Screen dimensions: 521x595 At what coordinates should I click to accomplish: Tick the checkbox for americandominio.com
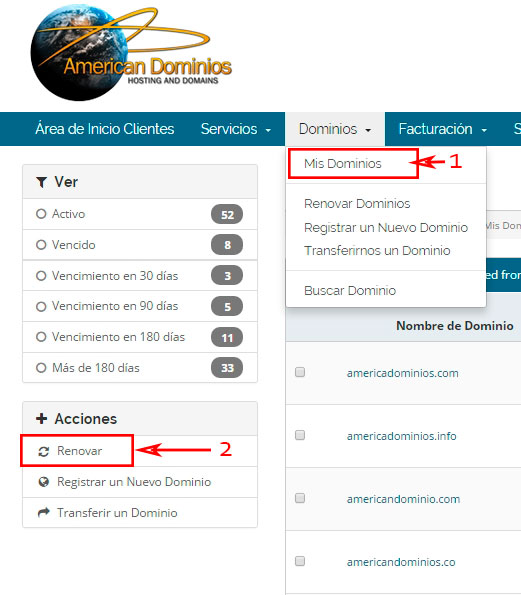(300, 498)
